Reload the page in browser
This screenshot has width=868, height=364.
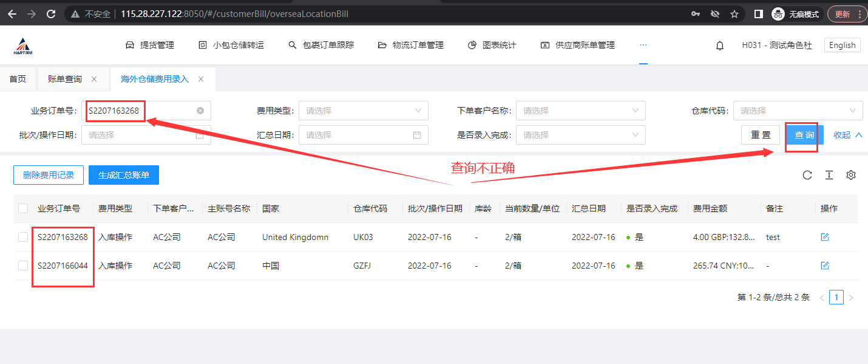click(x=52, y=14)
